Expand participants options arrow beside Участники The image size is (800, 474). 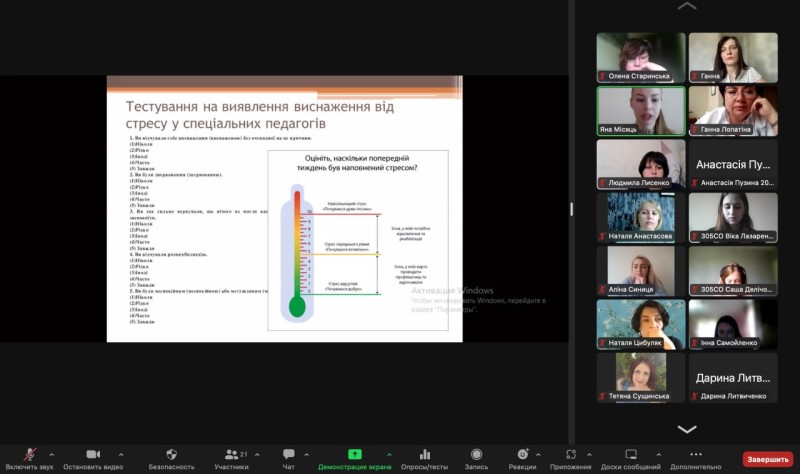point(257,454)
